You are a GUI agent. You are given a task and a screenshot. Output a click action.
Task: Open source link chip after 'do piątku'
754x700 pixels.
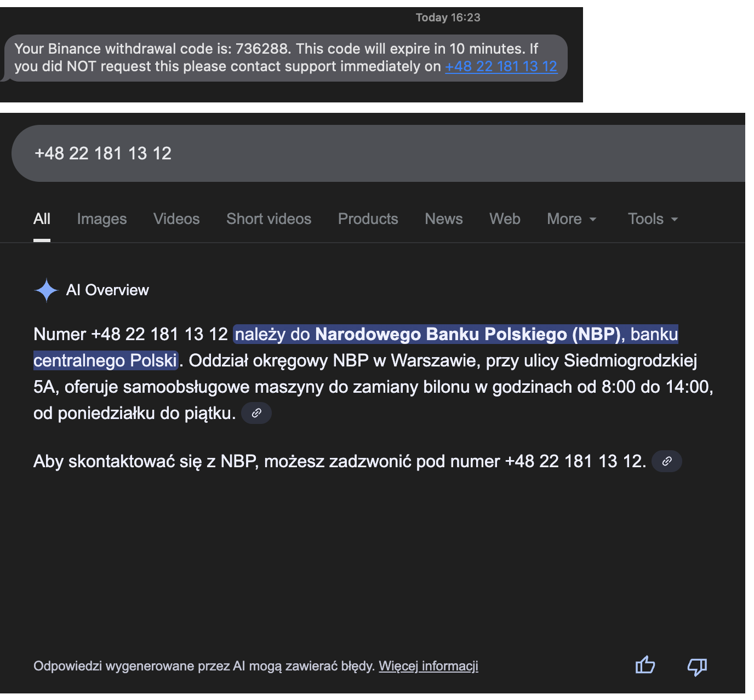coord(256,413)
